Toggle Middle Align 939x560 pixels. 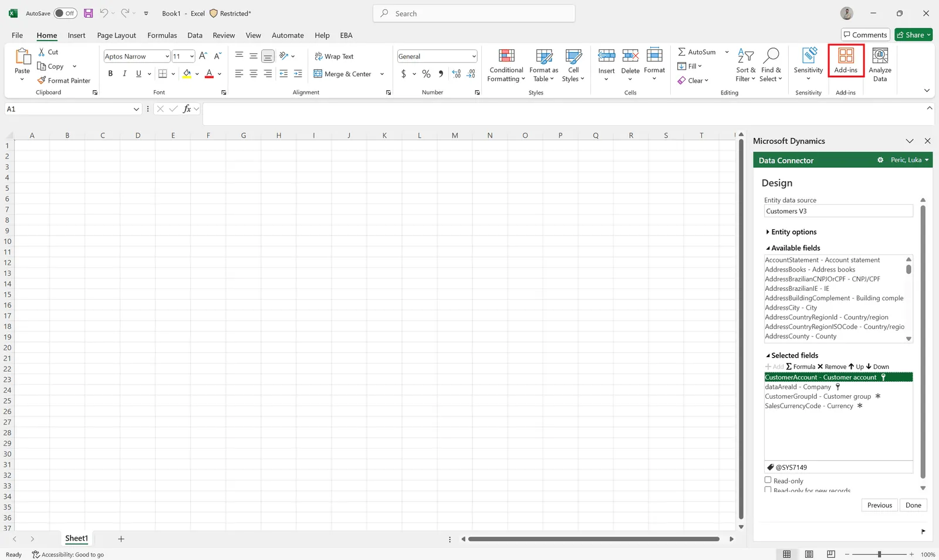click(x=254, y=56)
